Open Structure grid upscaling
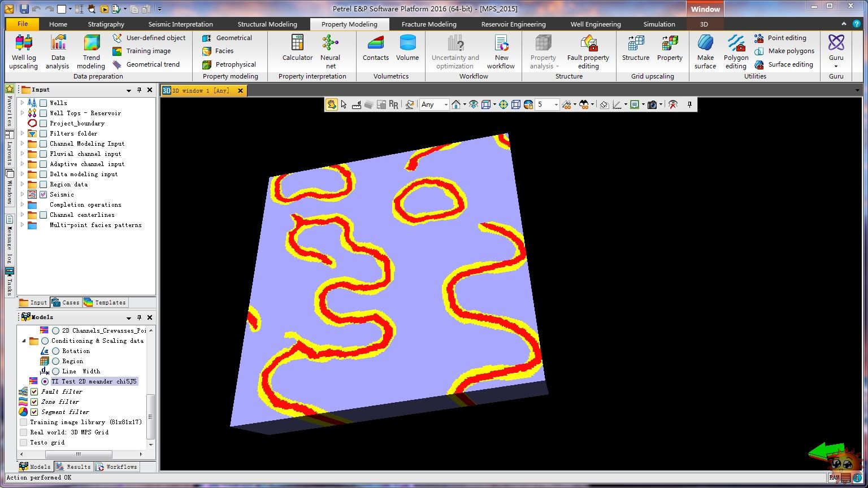 pos(636,48)
